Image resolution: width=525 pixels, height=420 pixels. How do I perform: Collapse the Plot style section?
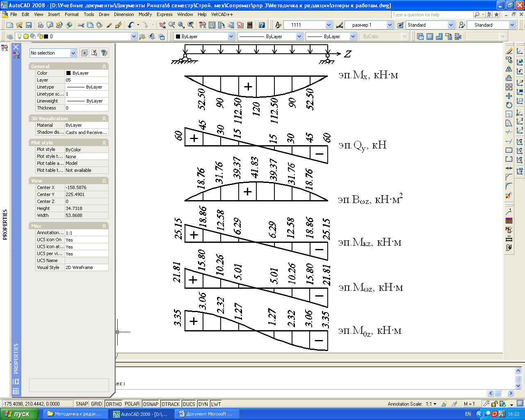104,143
